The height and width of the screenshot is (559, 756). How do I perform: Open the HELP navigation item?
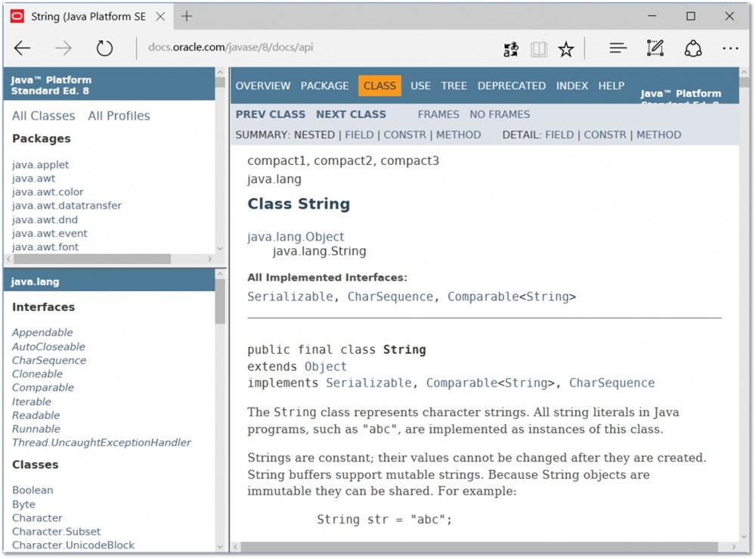(612, 85)
